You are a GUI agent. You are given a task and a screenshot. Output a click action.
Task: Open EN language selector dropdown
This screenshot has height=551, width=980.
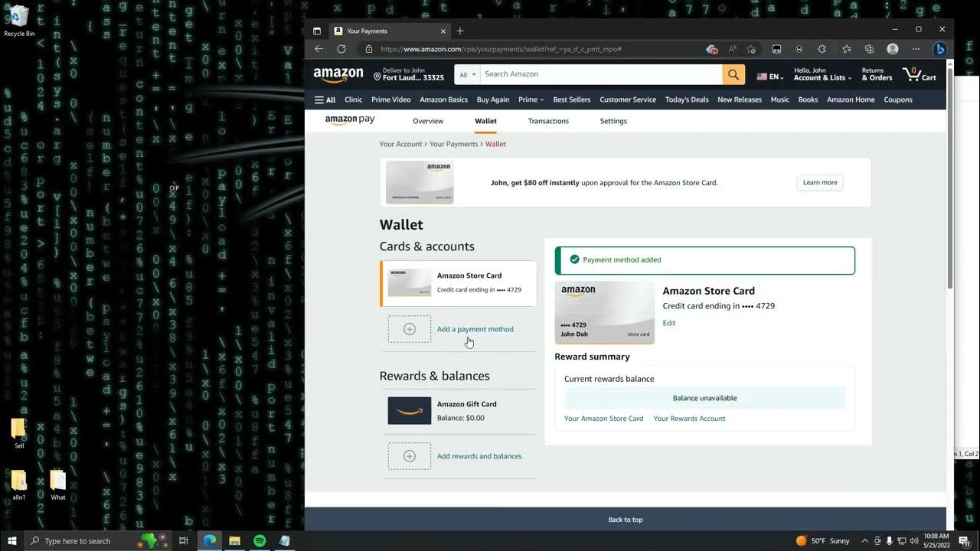tap(770, 77)
